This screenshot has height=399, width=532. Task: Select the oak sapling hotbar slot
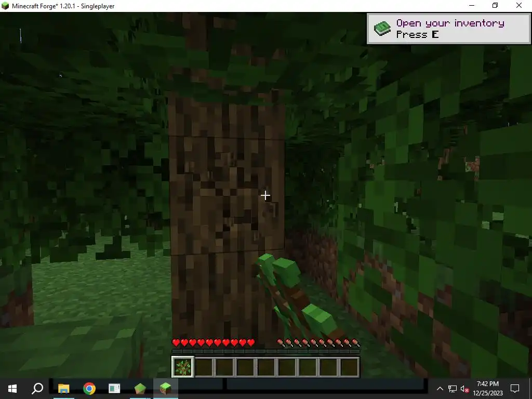point(183,366)
